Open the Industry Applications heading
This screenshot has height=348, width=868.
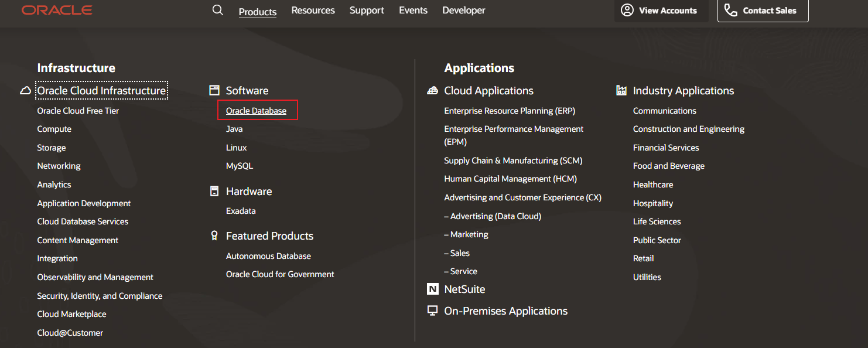click(x=684, y=91)
